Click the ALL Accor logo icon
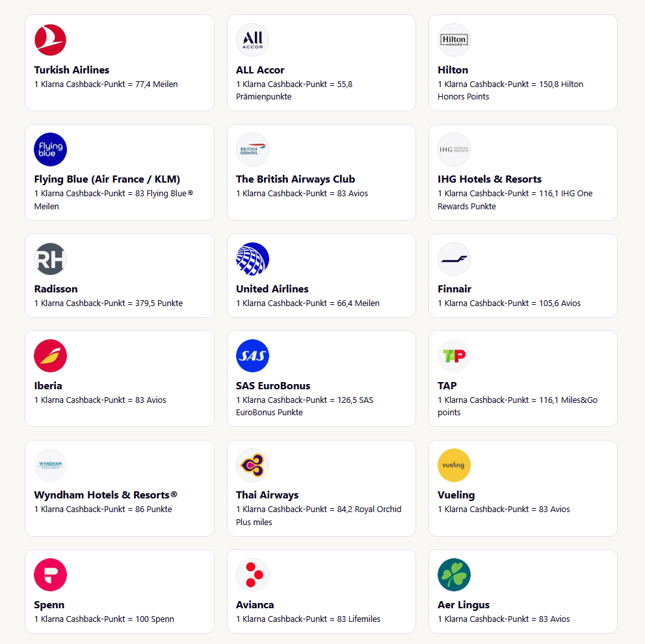The height and width of the screenshot is (644, 645). [x=252, y=40]
